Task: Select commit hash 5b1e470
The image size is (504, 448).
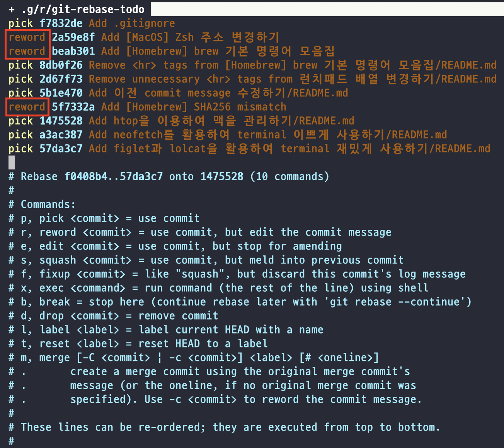Action: [61, 93]
